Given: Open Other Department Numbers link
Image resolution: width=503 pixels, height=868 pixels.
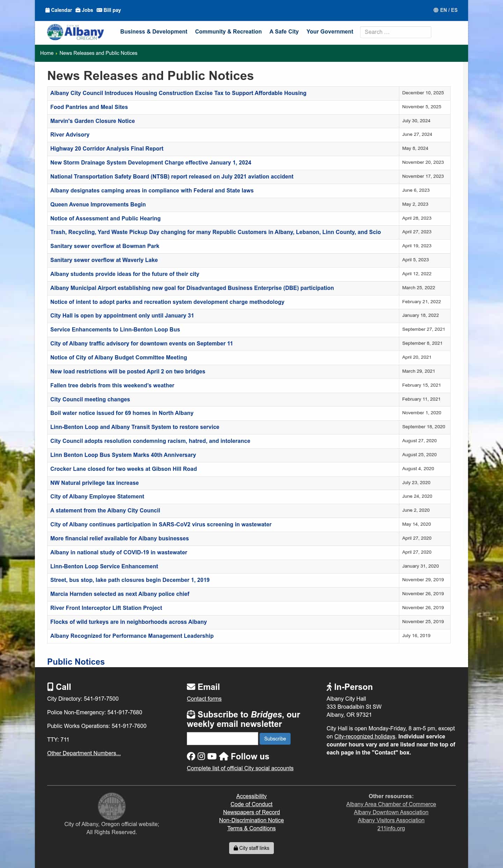Looking at the screenshot, I should (x=84, y=753).
